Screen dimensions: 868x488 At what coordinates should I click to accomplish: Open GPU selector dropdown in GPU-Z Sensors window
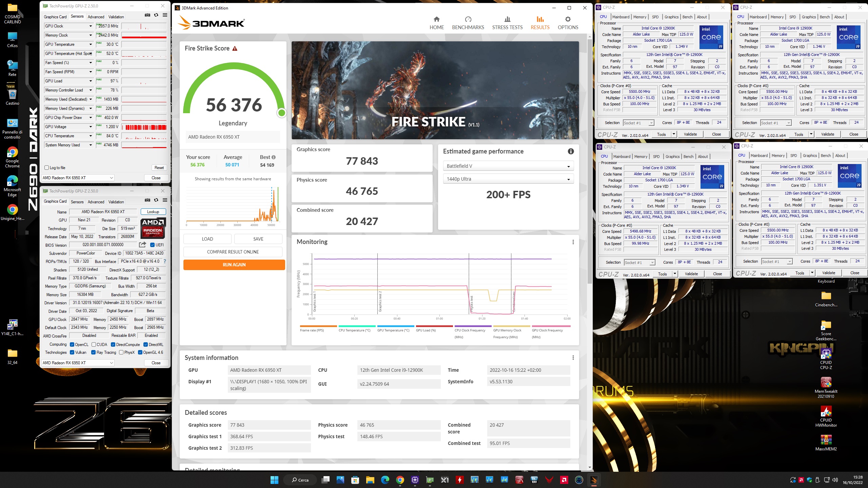click(x=78, y=178)
